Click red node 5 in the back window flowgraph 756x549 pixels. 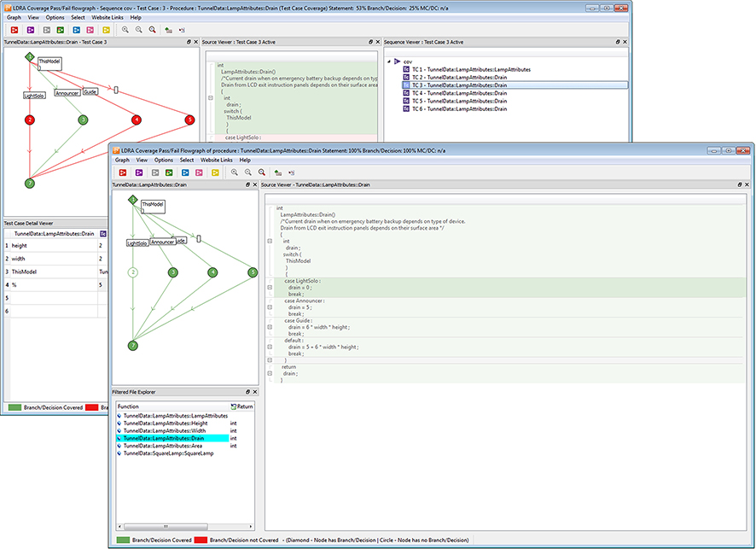point(189,120)
